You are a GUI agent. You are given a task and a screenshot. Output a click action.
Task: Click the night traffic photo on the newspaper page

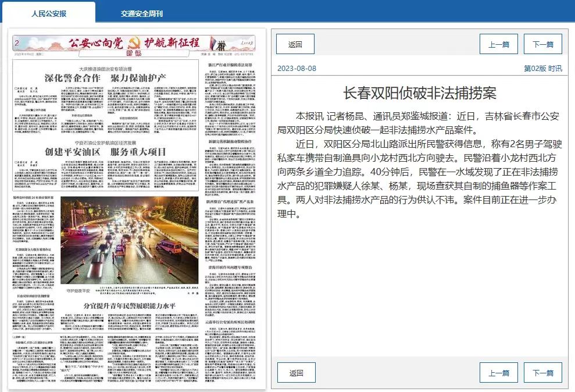pos(130,240)
